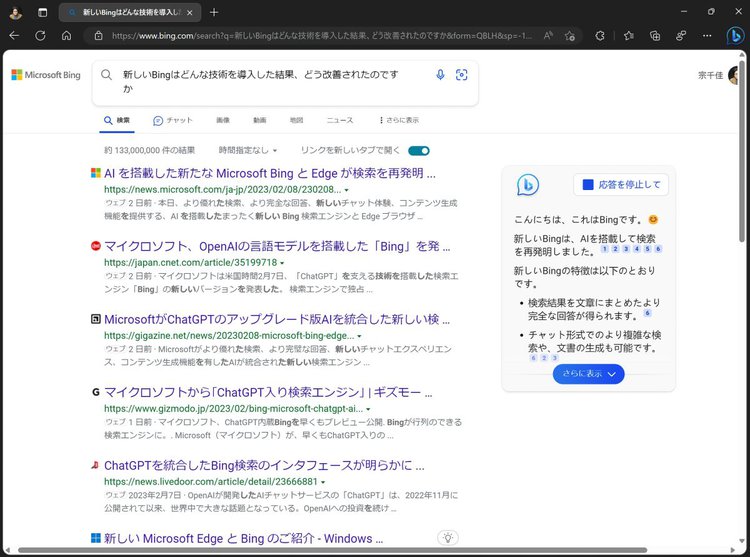The image size is (750, 557).
Task: Open the 画像 images tab
Action: click(x=223, y=120)
